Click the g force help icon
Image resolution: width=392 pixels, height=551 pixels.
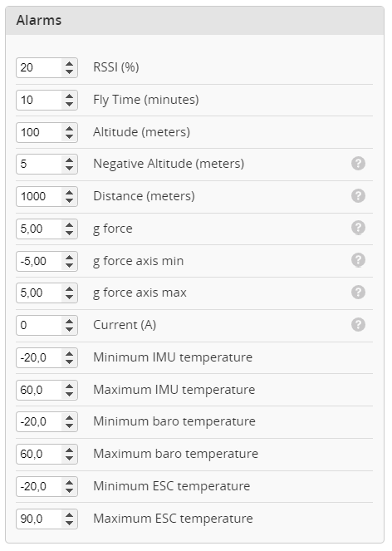tap(358, 228)
